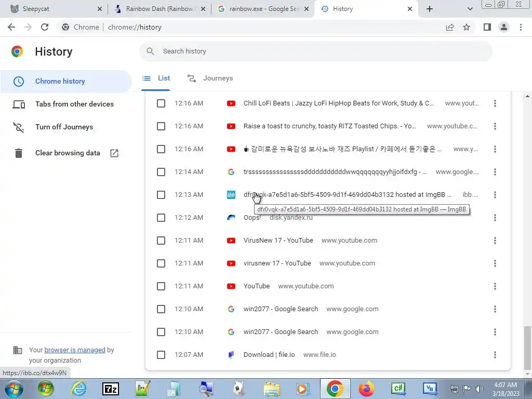The width and height of the screenshot is (532, 399).
Task: Open more actions for Oops! yandex entry
Action: click(495, 218)
